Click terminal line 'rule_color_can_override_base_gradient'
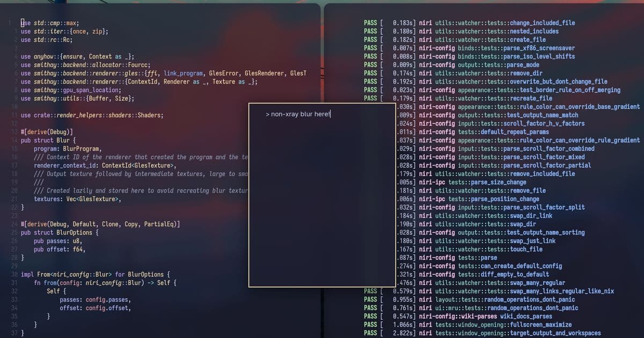This screenshot has width=644, height=338. (580, 107)
